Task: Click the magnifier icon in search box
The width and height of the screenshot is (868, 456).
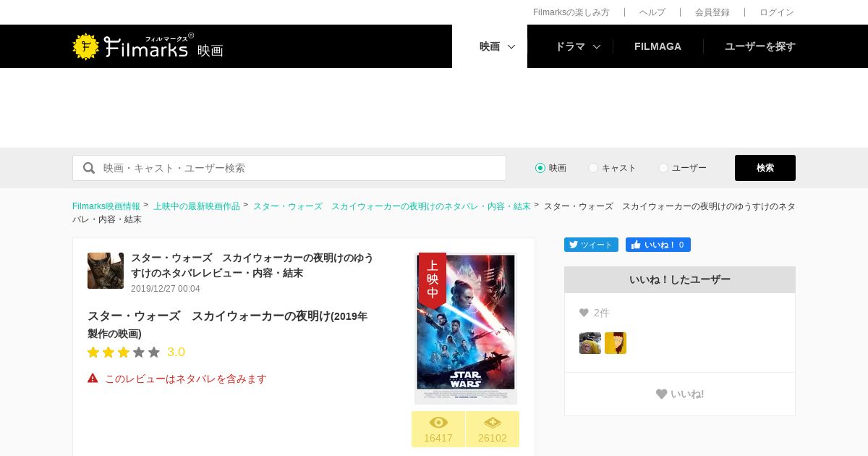Action: click(x=89, y=168)
